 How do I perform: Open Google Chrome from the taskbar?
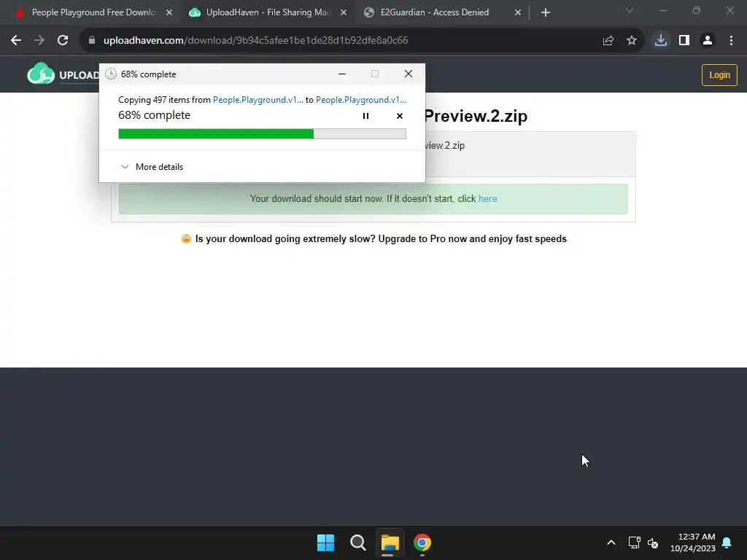(x=422, y=542)
